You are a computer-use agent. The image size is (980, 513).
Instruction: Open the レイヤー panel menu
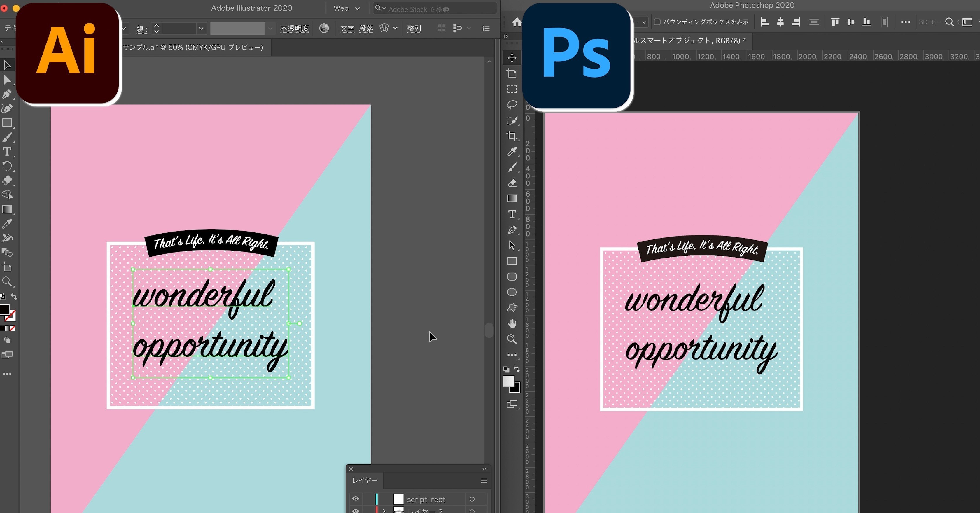click(484, 481)
